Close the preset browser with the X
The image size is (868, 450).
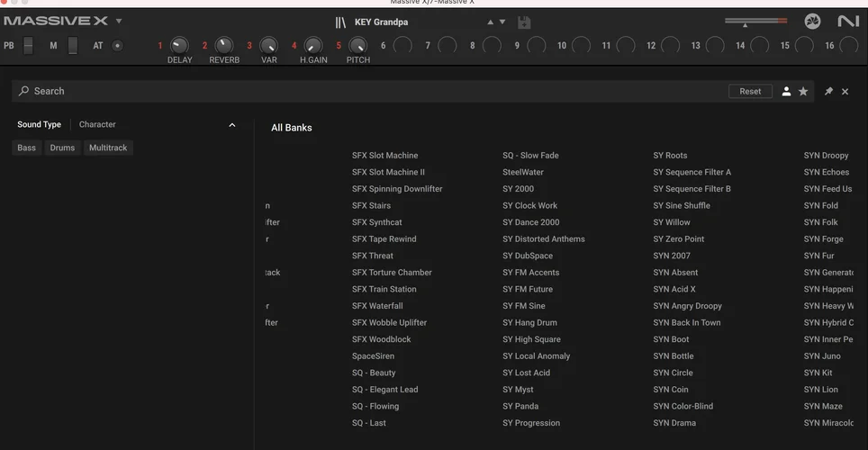(x=845, y=92)
